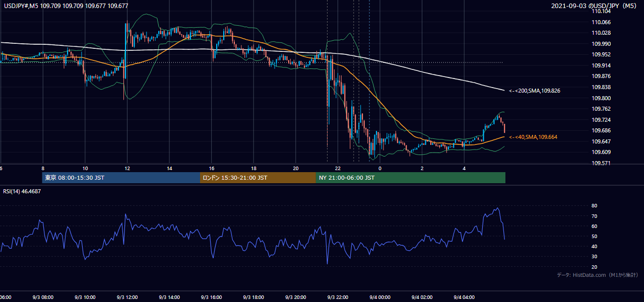Click hour label 2 above the session bars
The image size is (644, 302).
pyautogui.click(x=422, y=169)
